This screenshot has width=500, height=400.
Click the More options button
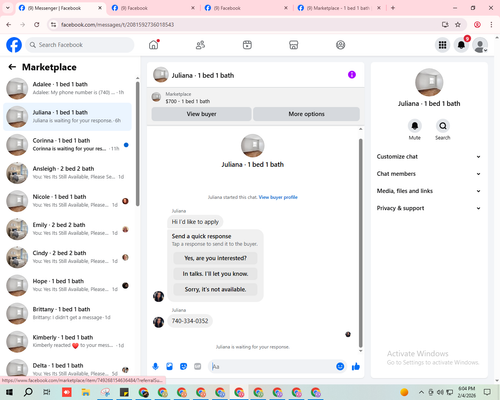tap(306, 114)
